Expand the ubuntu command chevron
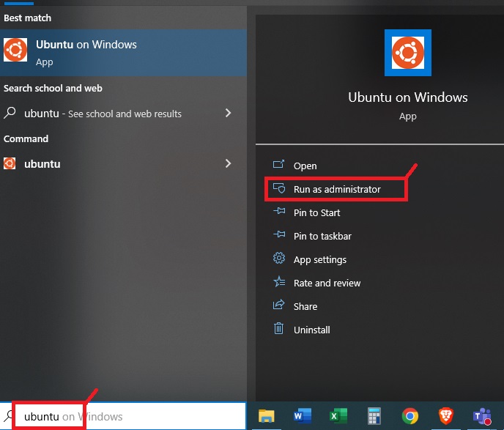This screenshot has height=430, width=504. click(229, 163)
